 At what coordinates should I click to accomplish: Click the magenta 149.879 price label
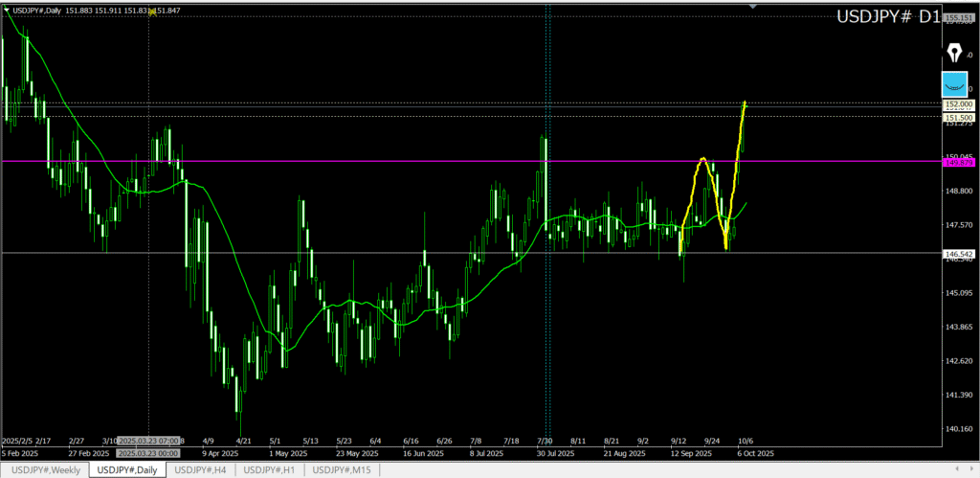click(x=958, y=163)
